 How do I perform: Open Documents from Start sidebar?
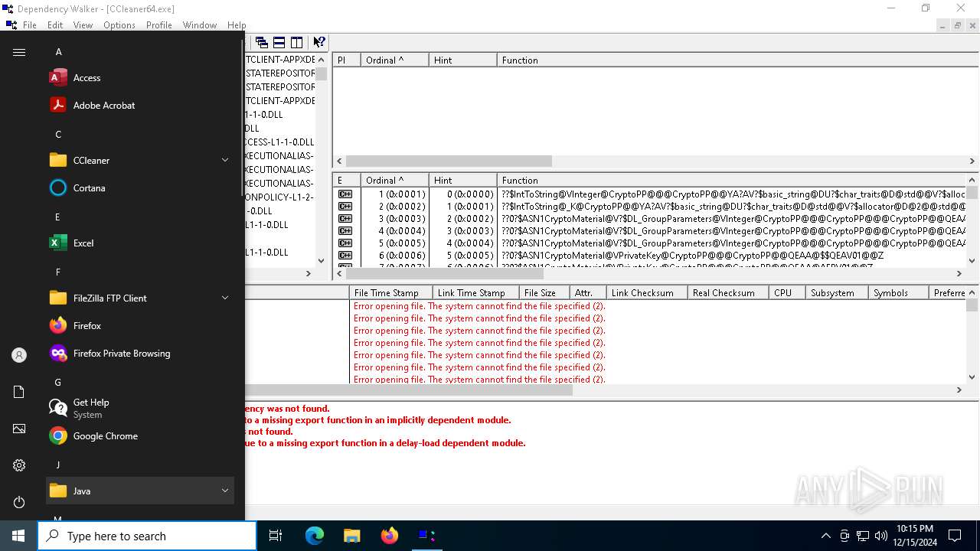click(19, 392)
